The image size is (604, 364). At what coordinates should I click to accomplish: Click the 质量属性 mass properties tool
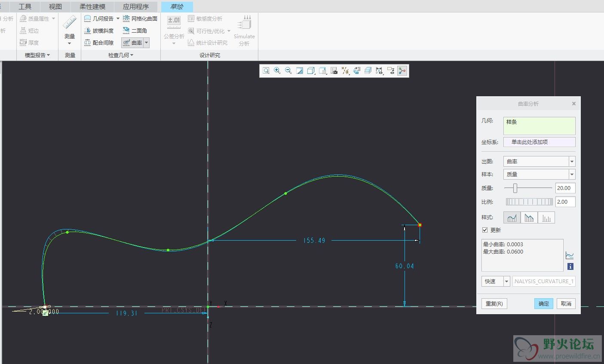tap(34, 18)
